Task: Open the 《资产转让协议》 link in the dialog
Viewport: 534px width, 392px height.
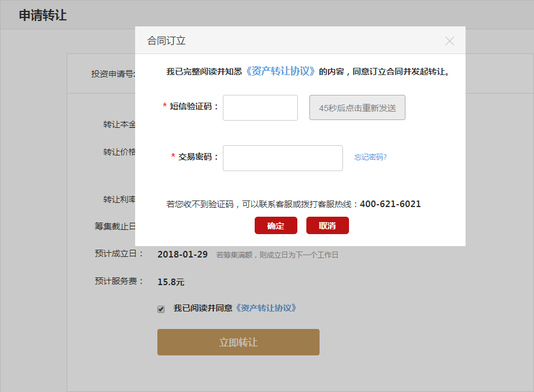Action: click(281, 71)
